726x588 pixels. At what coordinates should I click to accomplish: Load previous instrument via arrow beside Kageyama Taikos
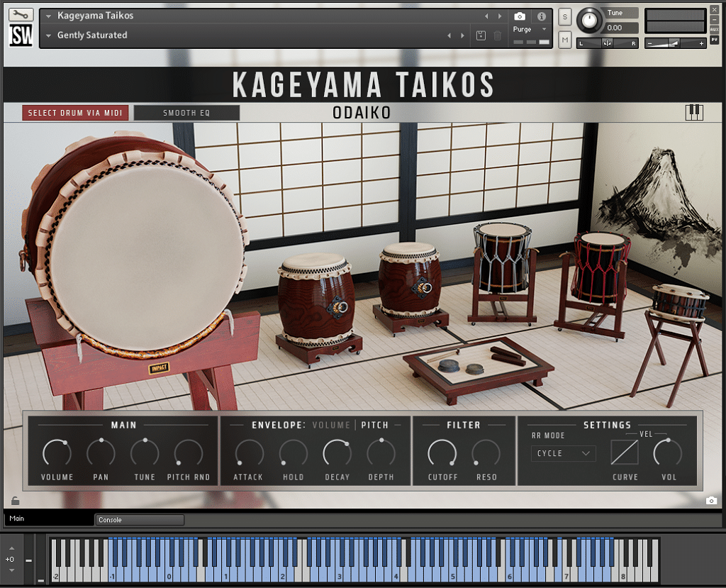(486, 16)
